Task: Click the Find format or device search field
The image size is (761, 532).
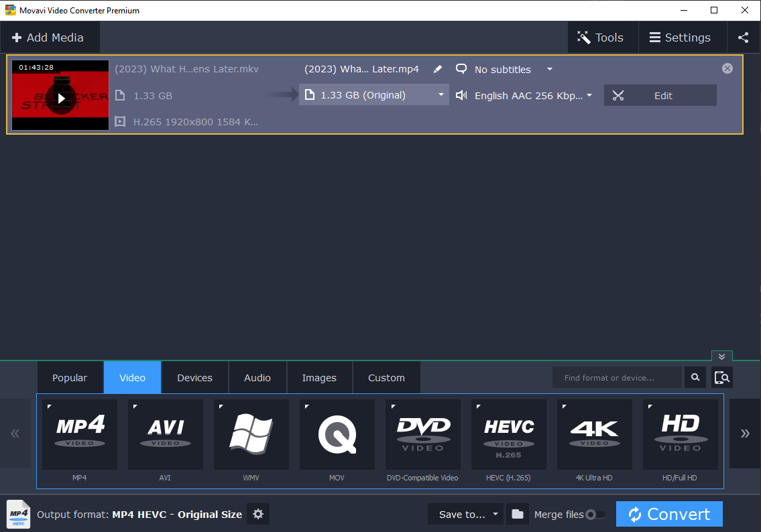Action: 617,377
